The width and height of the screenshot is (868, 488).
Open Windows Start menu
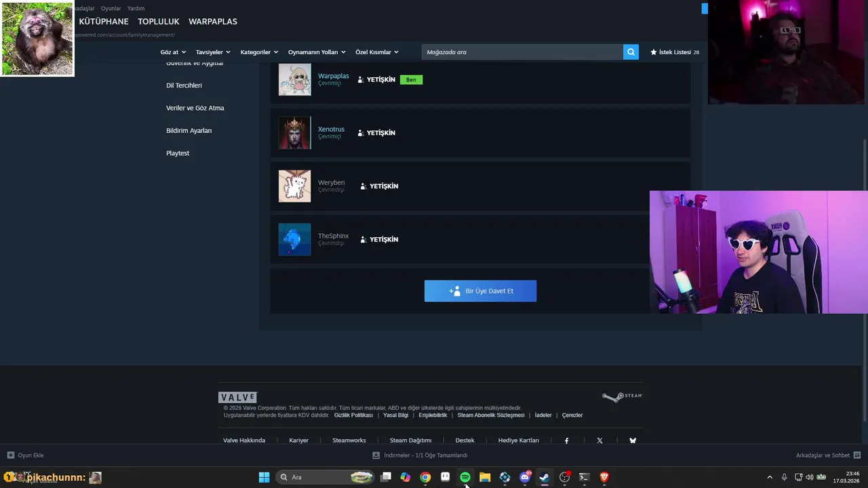tap(264, 477)
